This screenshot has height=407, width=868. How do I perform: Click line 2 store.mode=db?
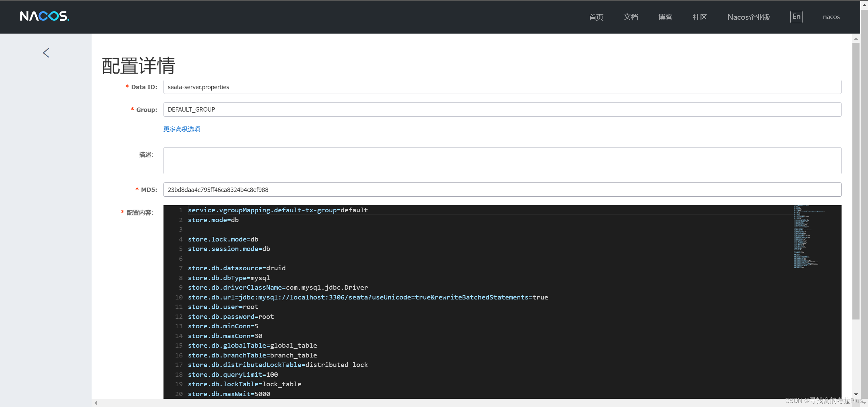pyautogui.click(x=213, y=220)
